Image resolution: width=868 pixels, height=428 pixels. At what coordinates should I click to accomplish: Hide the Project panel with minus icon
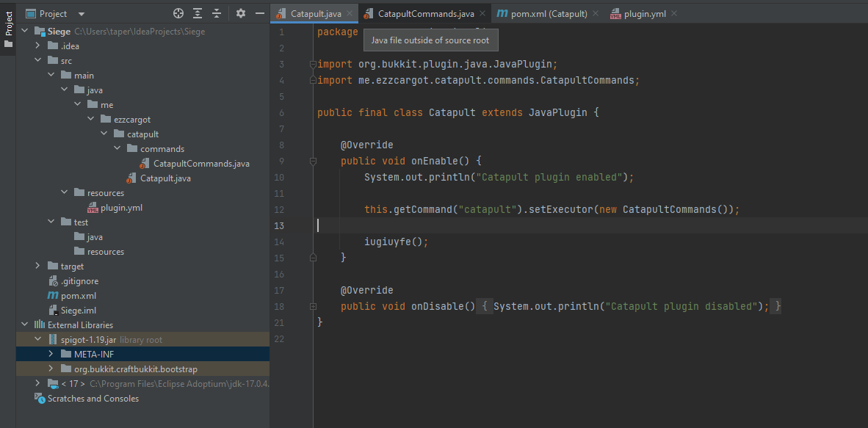258,13
